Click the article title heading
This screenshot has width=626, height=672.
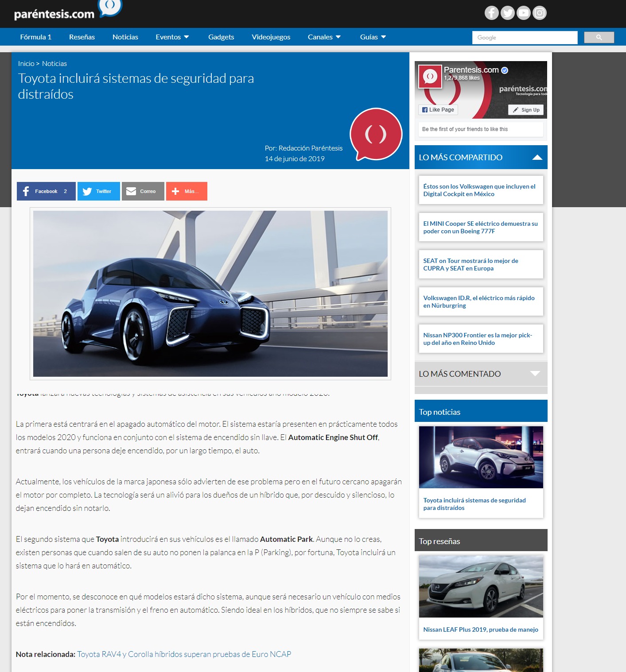pos(136,86)
